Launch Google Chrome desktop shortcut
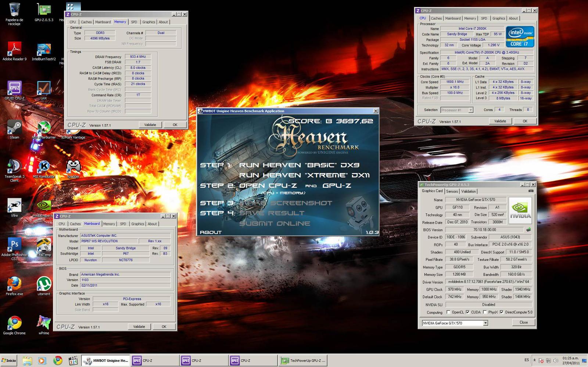The height and width of the screenshot is (367, 588). (x=14, y=325)
